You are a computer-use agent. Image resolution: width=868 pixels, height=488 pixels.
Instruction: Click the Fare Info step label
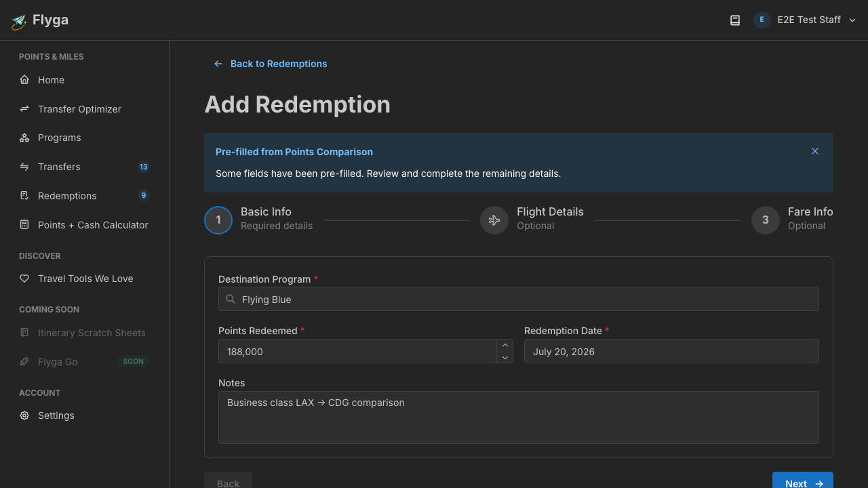click(x=810, y=212)
